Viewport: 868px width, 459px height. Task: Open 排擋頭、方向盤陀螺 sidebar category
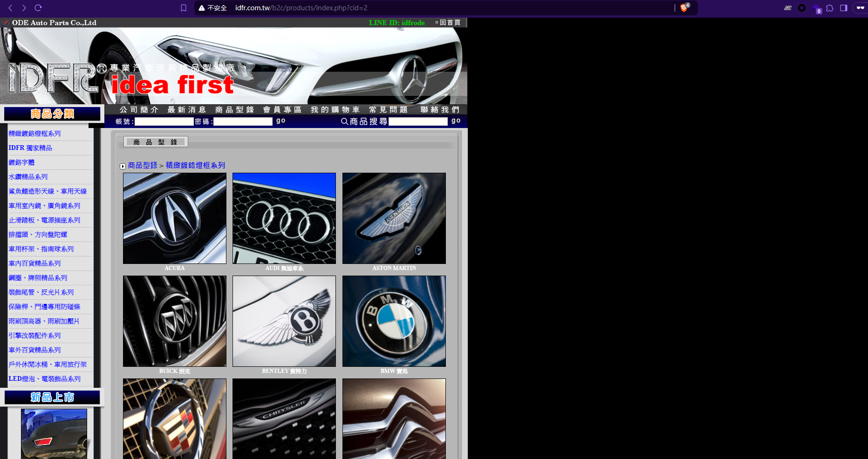[38, 235]
